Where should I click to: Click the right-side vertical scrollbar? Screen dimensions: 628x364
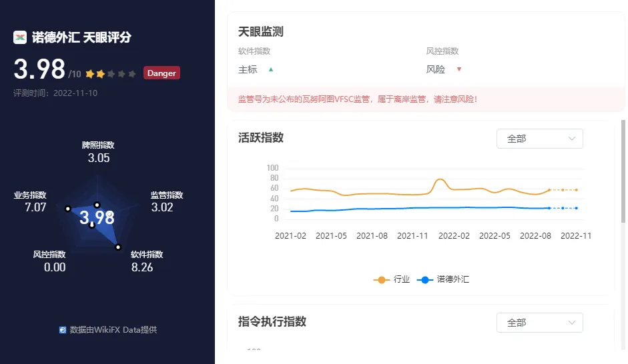point(623,171)
